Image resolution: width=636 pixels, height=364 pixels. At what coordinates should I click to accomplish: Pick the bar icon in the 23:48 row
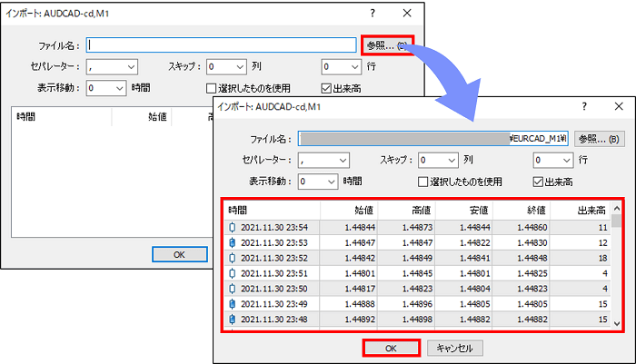click(233, 320)
